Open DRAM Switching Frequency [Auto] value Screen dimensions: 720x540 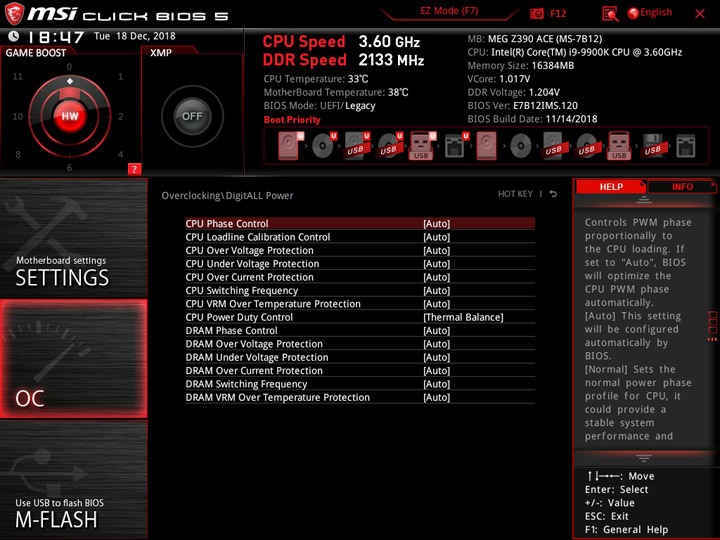[436, 383]
